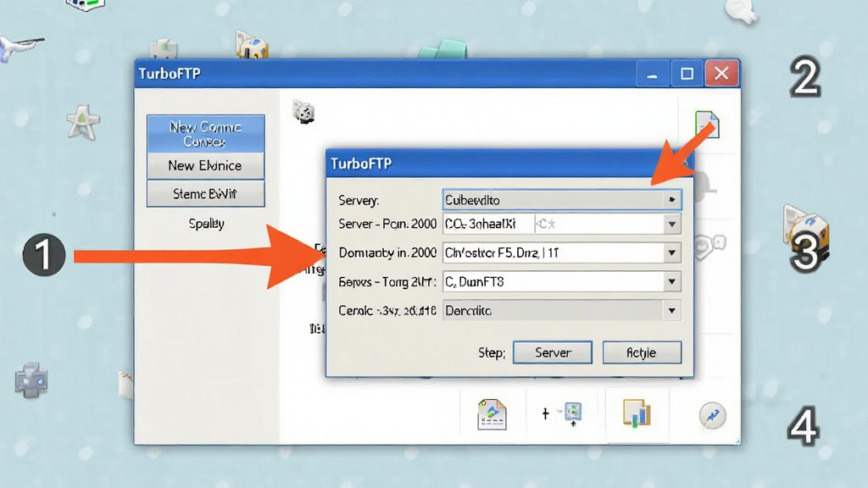The image size is (868, 488).
Task: Minimize the main TurboFTP window
Action: pyautogui.click(x=653, y=73)
